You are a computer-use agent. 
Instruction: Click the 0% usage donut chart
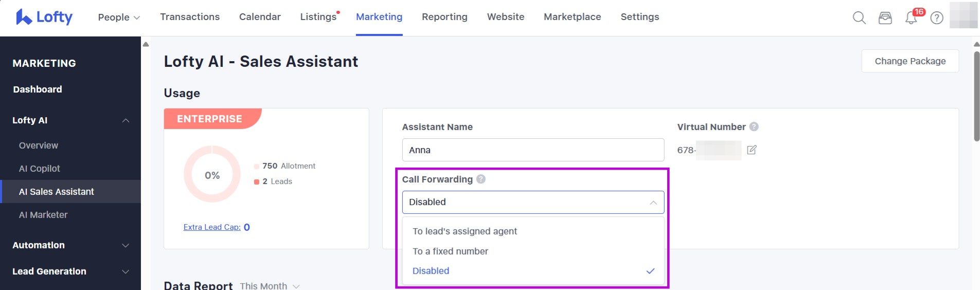tap(212, 175)
